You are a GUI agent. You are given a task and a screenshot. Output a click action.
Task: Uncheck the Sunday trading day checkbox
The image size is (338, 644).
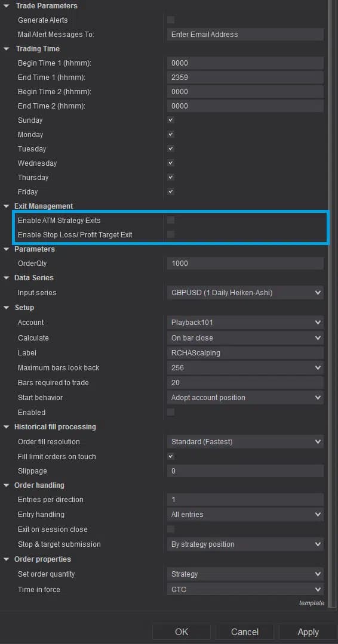(171, 120)
